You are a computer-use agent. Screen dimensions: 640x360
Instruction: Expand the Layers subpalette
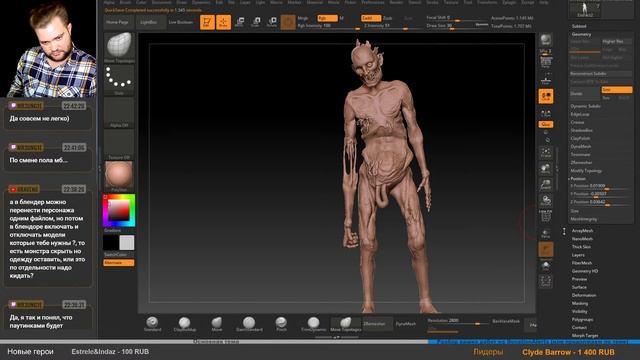coord(578,255)
